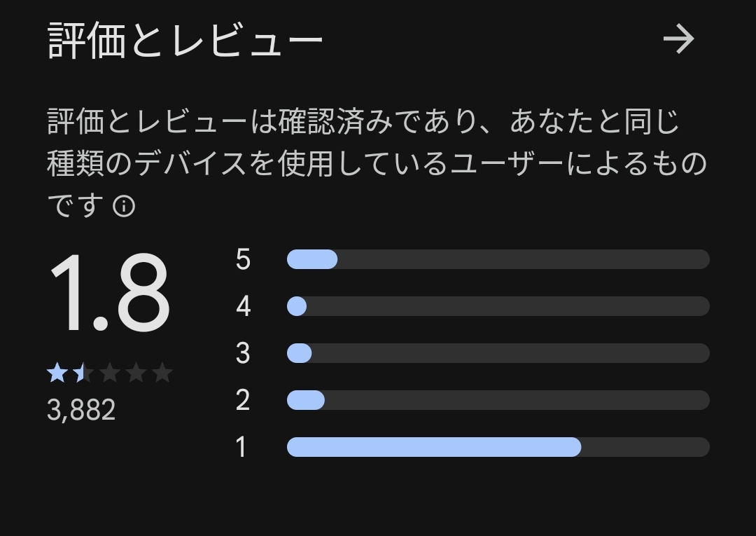This screenshot has height=536, width=756.
Task: Click the number 5 rating label
Action: (x=243, y=259)
